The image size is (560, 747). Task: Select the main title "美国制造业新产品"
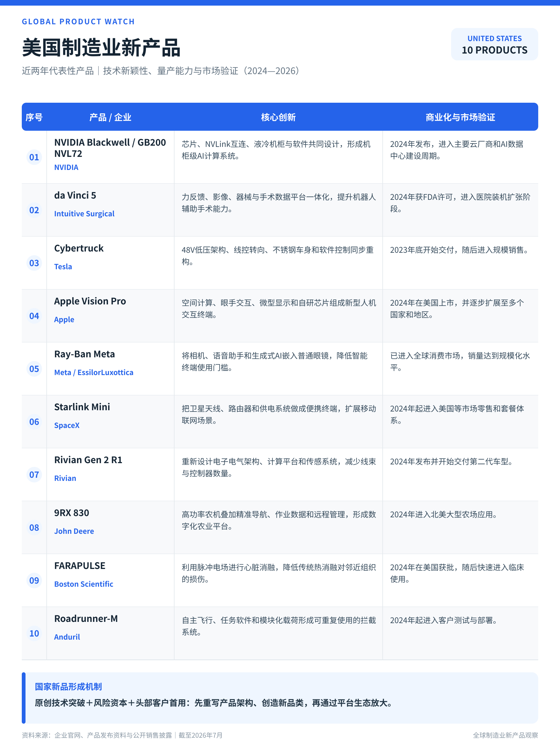tap(101, 48)
